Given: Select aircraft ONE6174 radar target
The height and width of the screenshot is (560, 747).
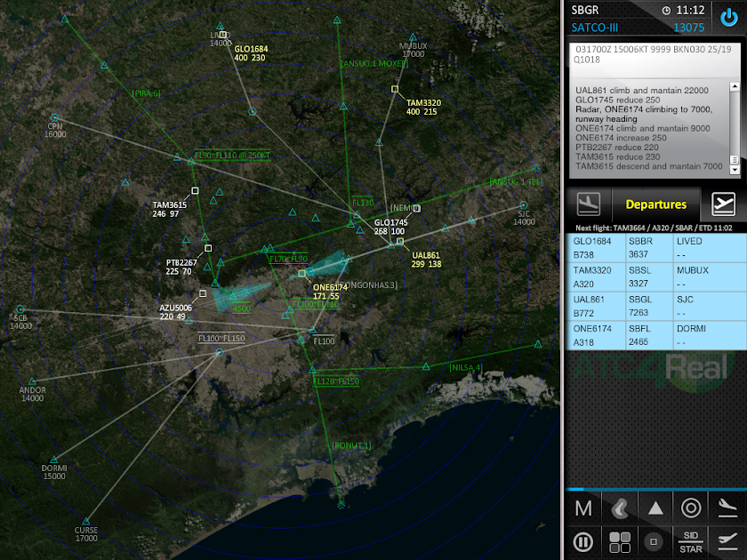Looking at the screenshot, I should (301, 274).
